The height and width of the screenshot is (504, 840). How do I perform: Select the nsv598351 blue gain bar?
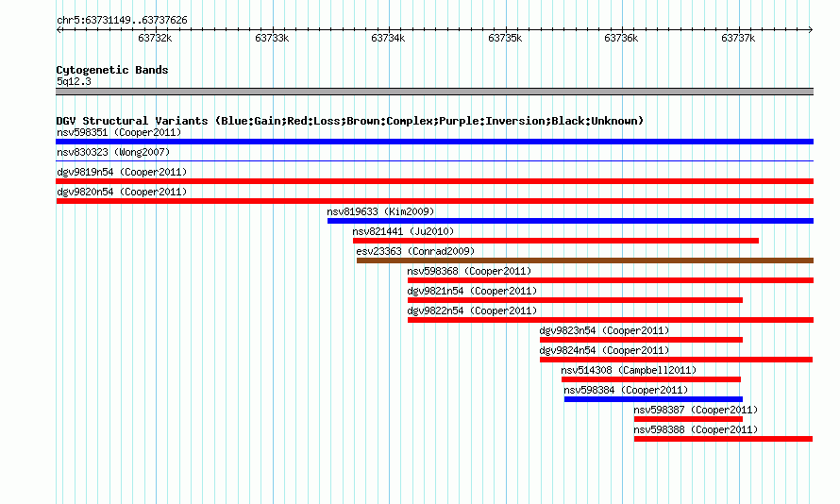point(434,142)
